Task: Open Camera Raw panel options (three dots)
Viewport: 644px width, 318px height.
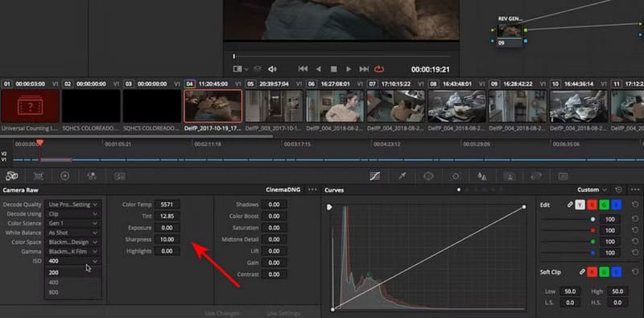Action: [x=312, y=190]
